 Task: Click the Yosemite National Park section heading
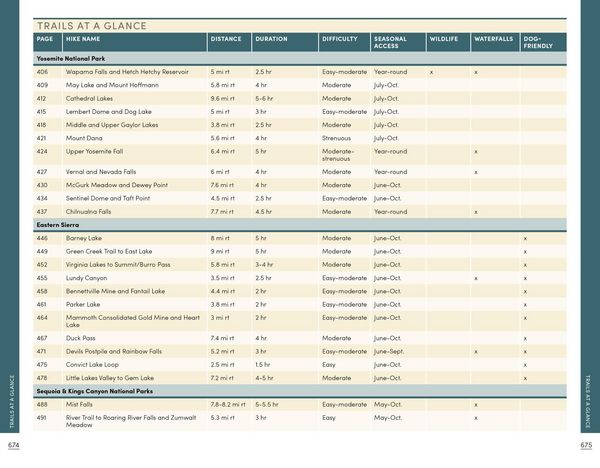[71, 59]
